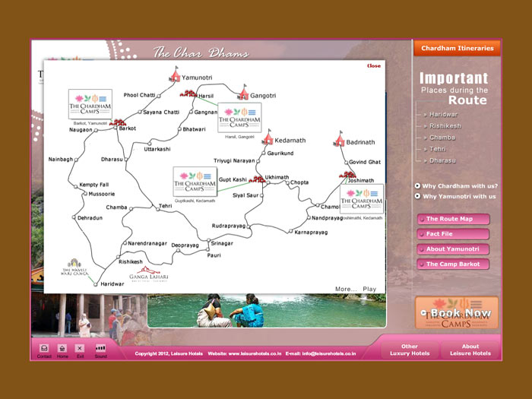532x399 pixels.
Task: Open the Fact File menu item
Action: pos(452,234)
